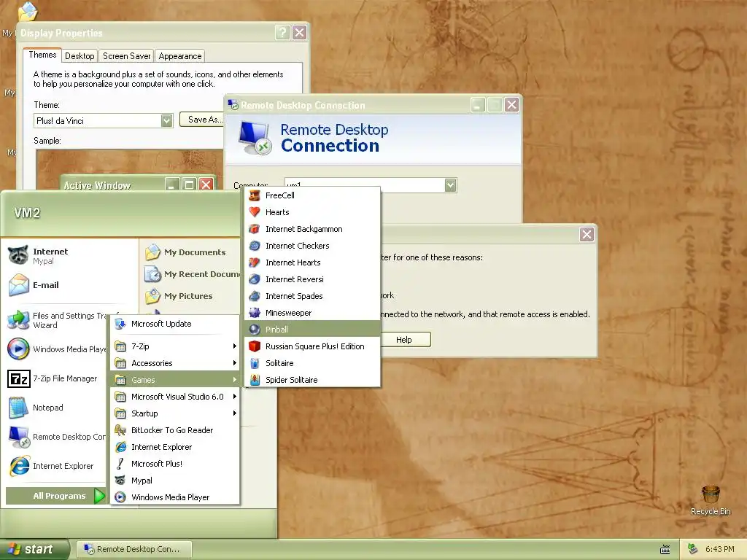Image resolution: width=747 pixels, height=560 pixels.
Task: Start Internet Spades
Action: click(312, 296)
